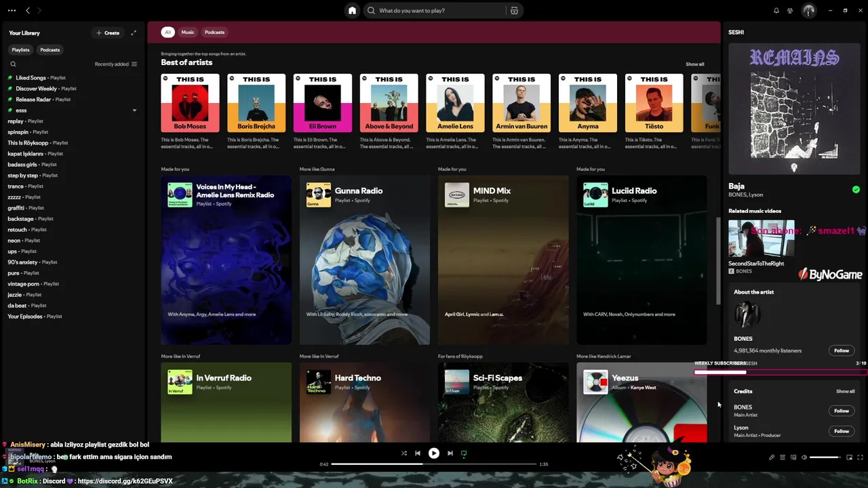
Task: Open the Hard Techno playlist card
Action: tap(365, 402)
